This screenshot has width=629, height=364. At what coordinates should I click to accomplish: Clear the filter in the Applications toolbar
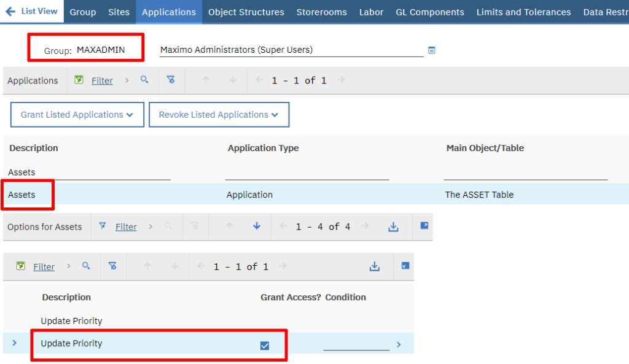coord(171,80)
